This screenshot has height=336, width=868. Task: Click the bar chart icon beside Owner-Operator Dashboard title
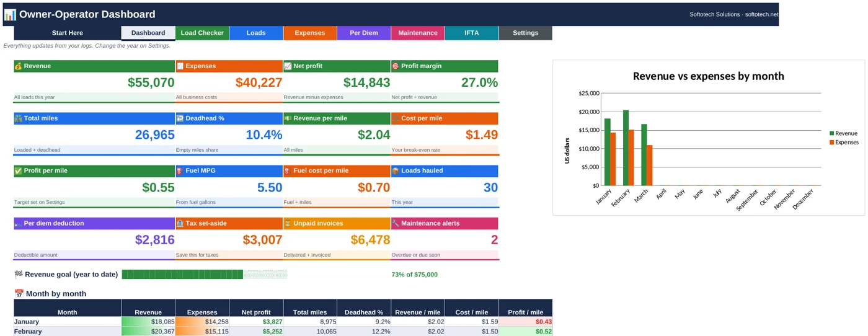(x=10, y=14)
